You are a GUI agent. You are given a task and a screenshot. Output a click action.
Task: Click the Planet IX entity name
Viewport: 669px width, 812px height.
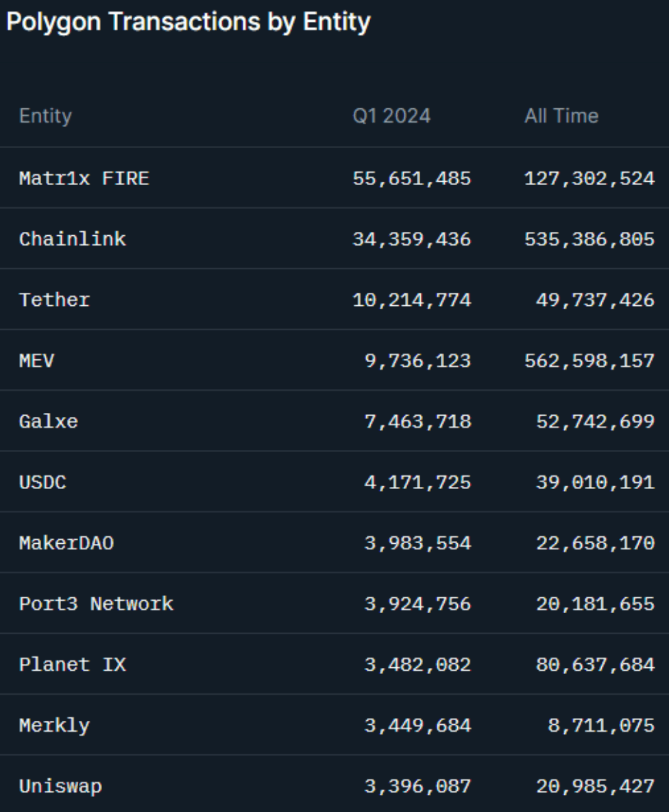coord(72,665)
